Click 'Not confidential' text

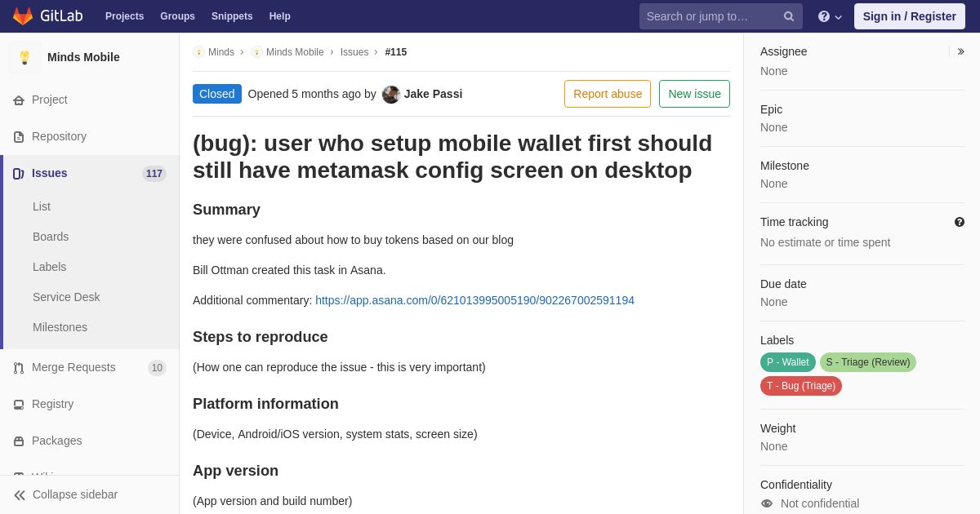(x=820, y=503)
